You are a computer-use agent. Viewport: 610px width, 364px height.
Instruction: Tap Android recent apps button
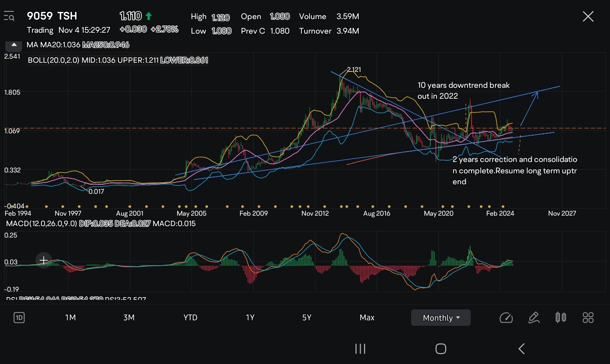[x=360, y=349]
